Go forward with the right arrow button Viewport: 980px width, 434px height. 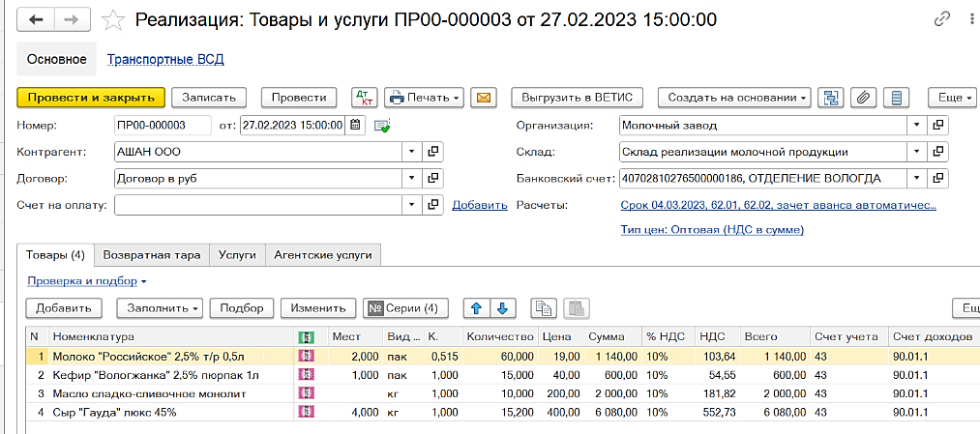coord(74,20)
